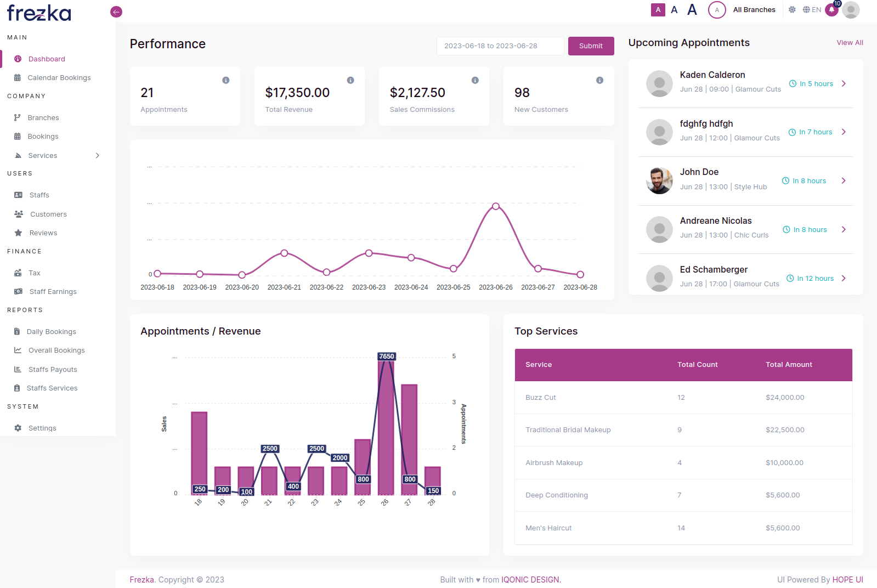The image size is (877, 588).
Task: Open Overall Bookings report menu item
Action: click(56, 350)
